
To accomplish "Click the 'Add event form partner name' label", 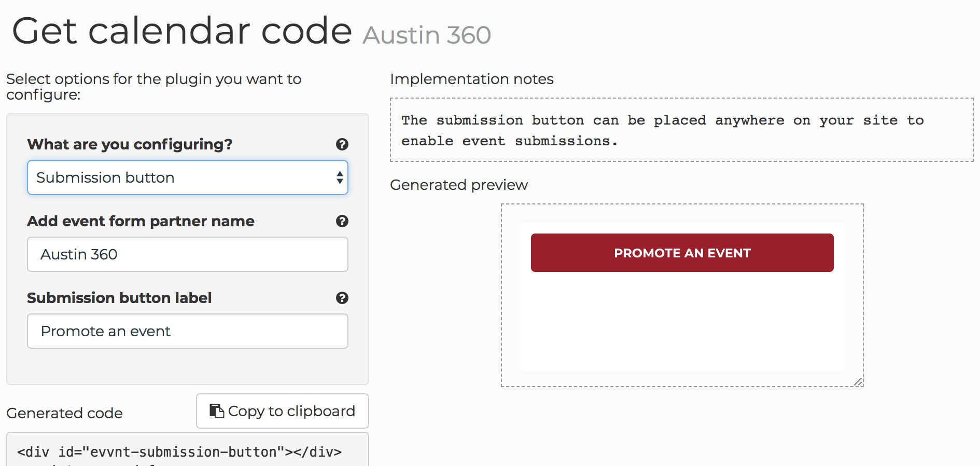I will tap(141, 221).
